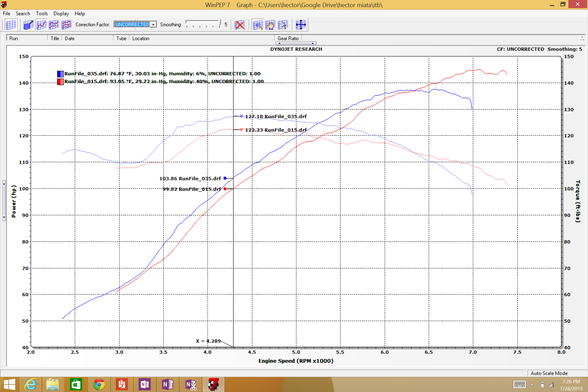
Task: Click the left side panel expander strip
Action: click(x=4, y=200)
